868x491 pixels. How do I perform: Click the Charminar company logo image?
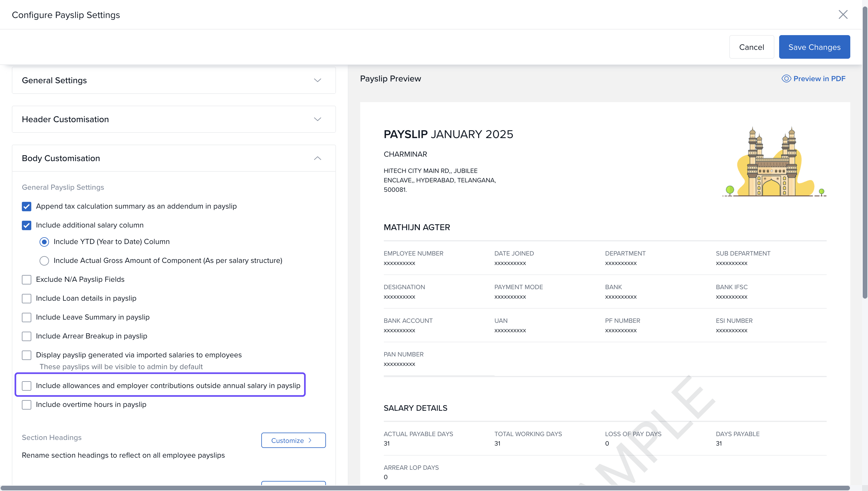[x=774, y=162]
